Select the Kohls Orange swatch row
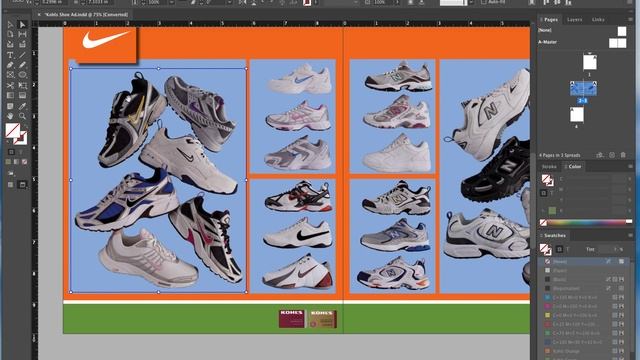 pyautogui.click(x=584, y=351)
